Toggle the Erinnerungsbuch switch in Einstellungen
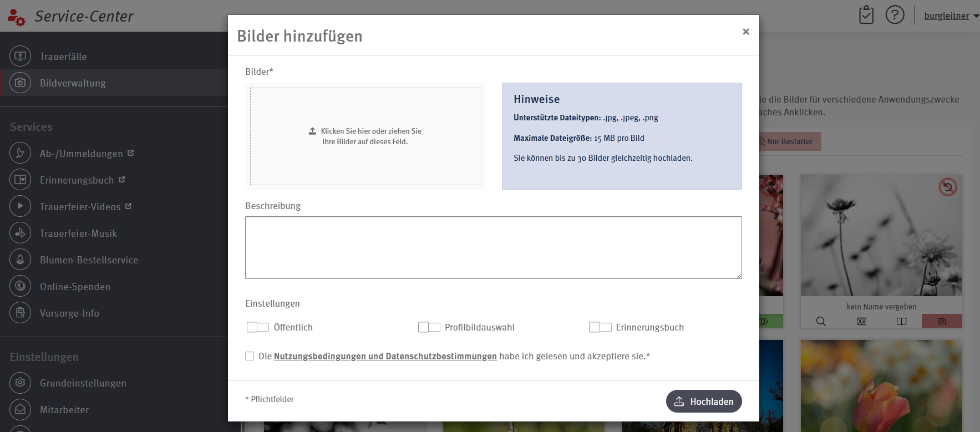Viewport: 980px width, 432px height. (x=600, y=327)
